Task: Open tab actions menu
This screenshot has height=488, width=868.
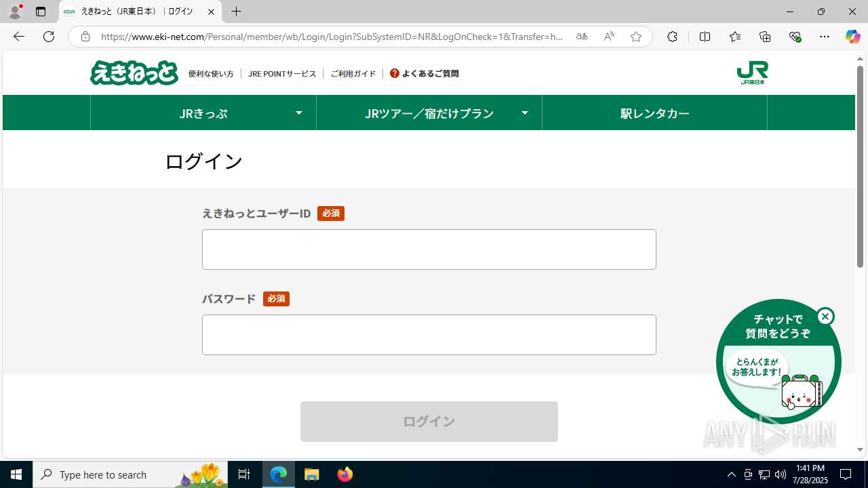Action: [41, 12]
